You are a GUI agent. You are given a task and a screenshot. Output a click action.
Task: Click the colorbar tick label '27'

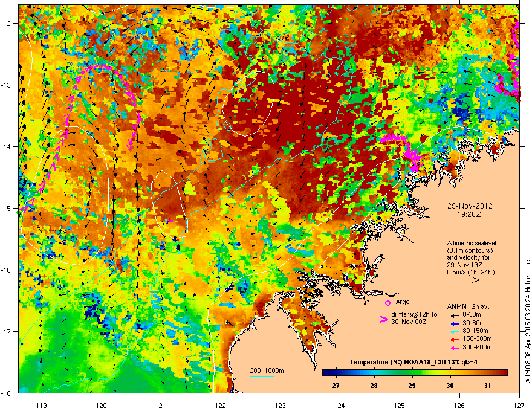pyautogui.click(x=336, y=386)
